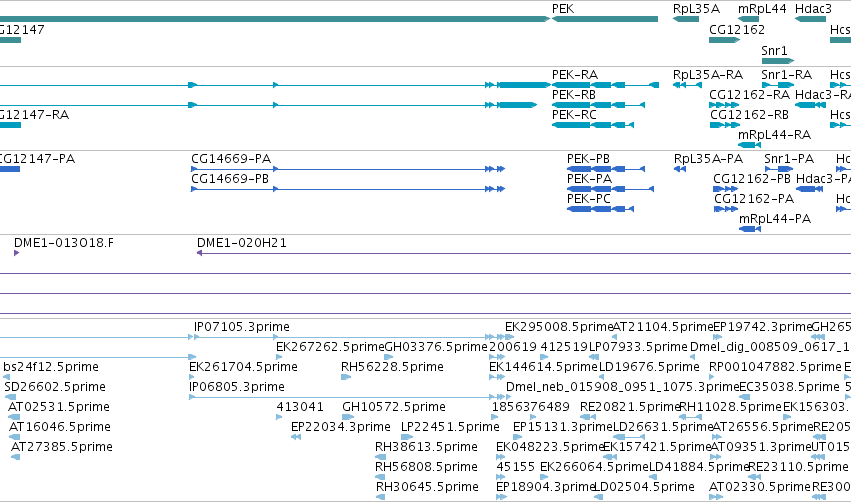This screenshot has width=851, height=502.
Task: Click the AT02531.5prime EST label
Action: pyautogui.click(x=59, y=407)
